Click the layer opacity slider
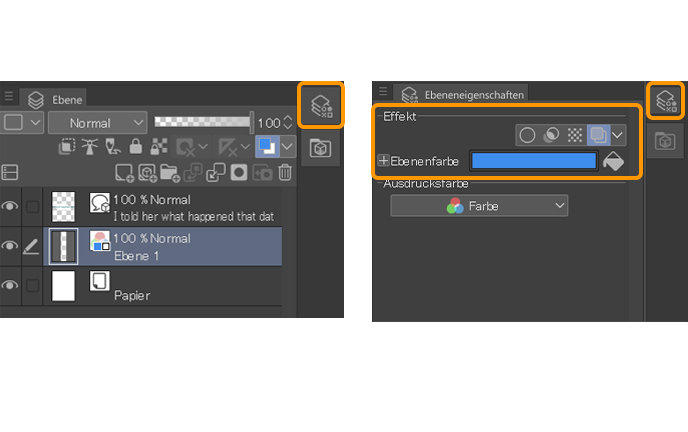The width and height of the screenshot is (688, 432). (203, 121)
